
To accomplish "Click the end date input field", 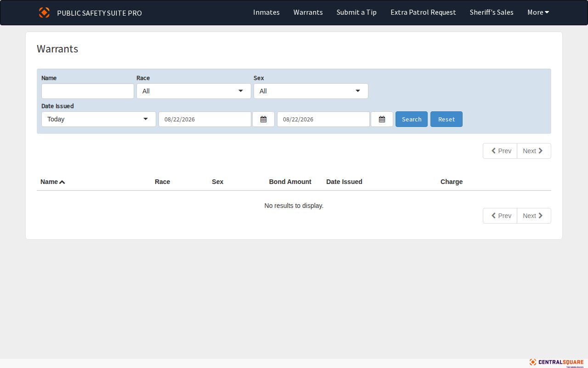I will [323, 119].
